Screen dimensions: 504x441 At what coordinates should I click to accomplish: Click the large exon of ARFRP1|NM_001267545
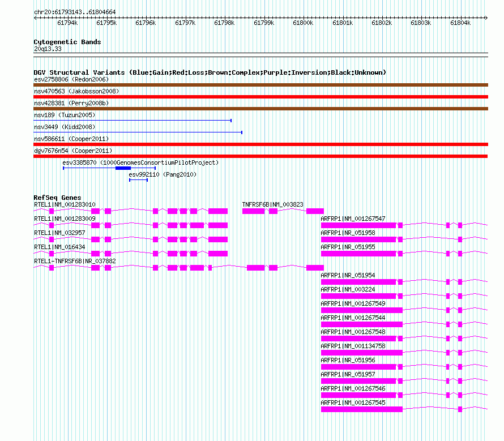pyautogui.click(x=362, y=409)
